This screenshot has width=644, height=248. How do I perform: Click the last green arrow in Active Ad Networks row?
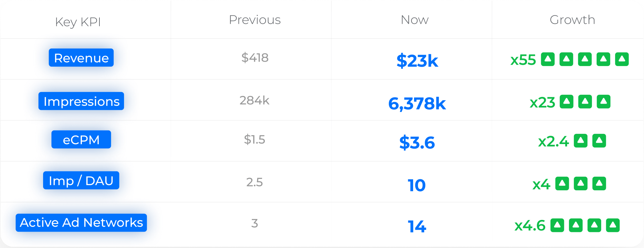pos(613,225)
